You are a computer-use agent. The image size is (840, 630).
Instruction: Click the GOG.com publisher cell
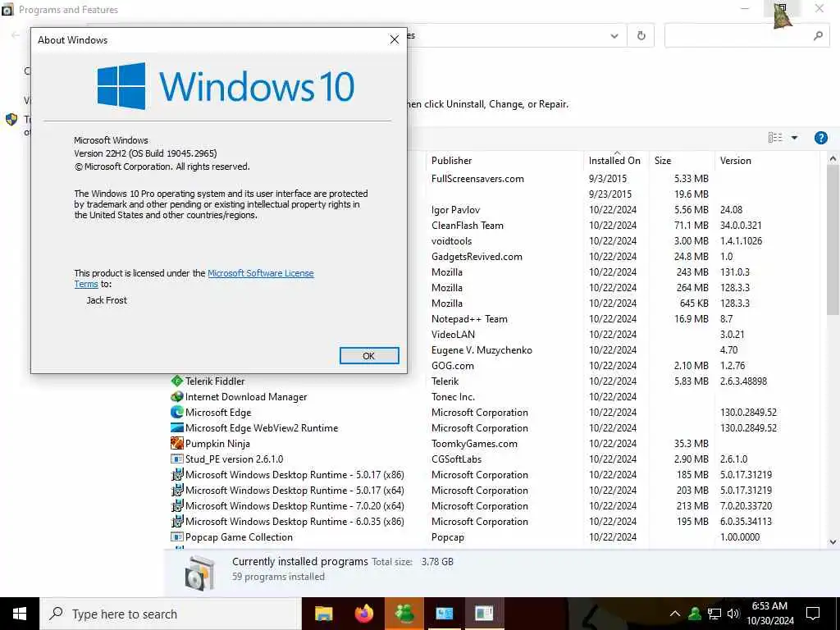point(452,365)
